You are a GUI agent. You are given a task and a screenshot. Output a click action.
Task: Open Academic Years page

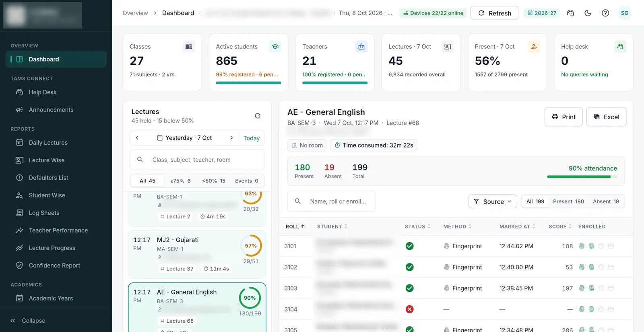tap(56, 299)
